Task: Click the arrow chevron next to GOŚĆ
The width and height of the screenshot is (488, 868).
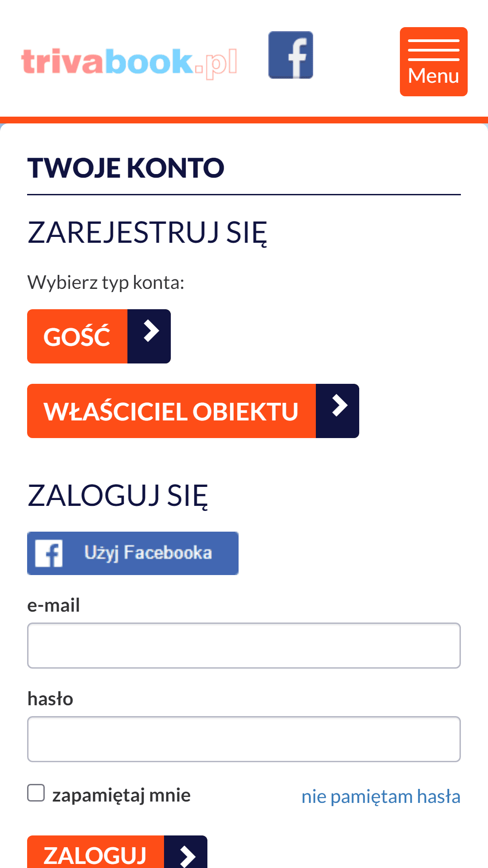Action: pos(150,336)
